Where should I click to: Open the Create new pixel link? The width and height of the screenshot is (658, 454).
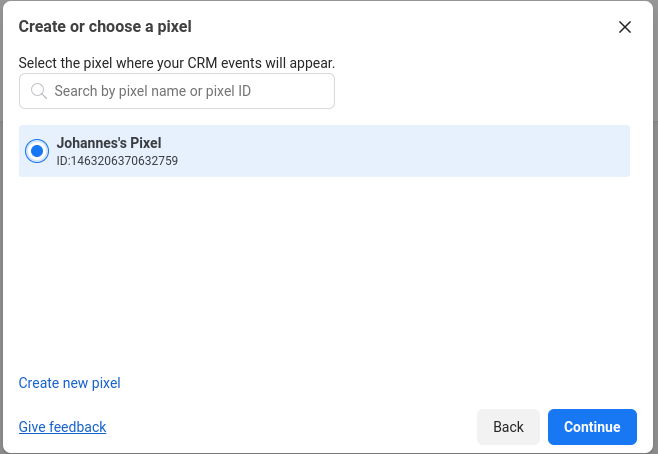[70, 383]
